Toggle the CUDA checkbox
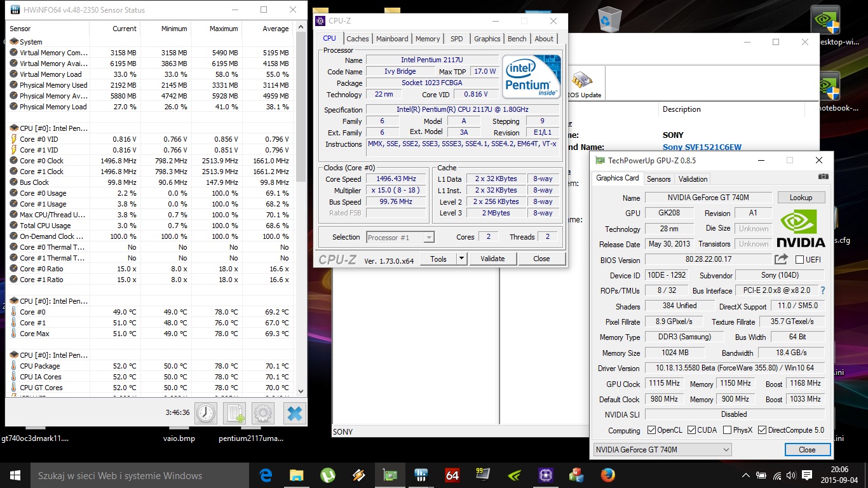868x488 pixels. [691, 430]
